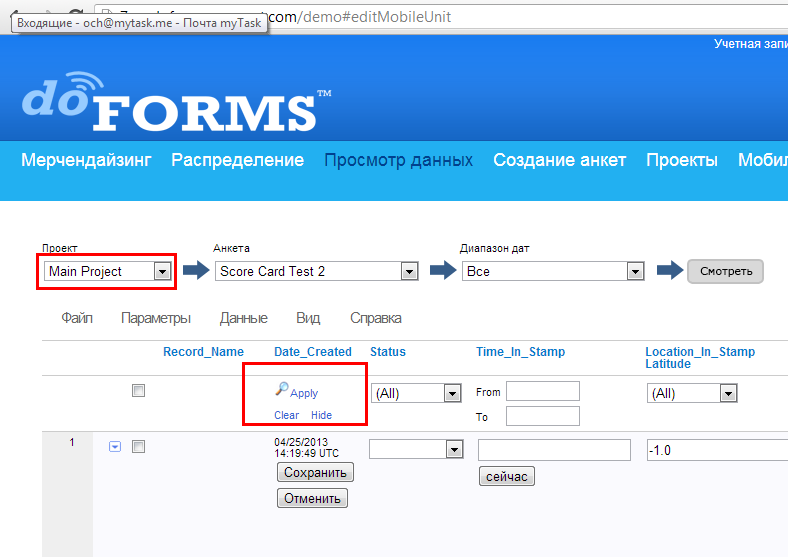
Task: Open the Файл menu
Action: coord(77,318)
